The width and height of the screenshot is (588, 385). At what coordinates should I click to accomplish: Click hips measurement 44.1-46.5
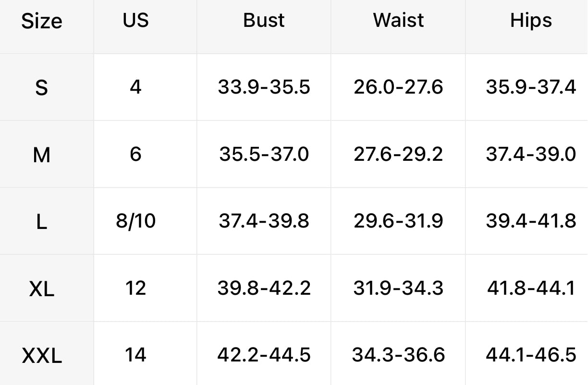[x=531, y=355]
